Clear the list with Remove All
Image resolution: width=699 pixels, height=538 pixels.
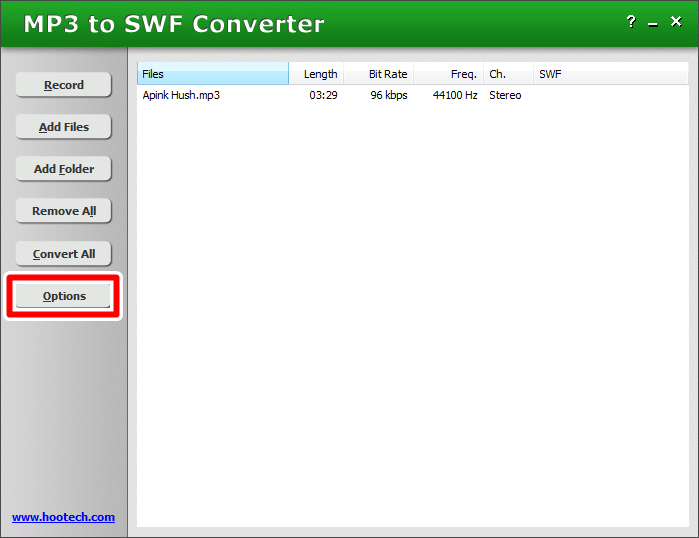(x=63, y=211)
